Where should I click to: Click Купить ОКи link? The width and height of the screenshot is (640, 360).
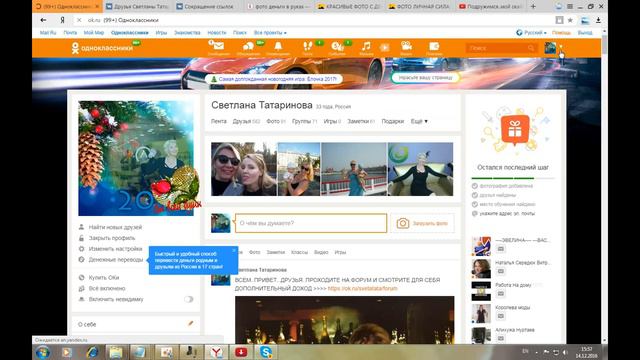[104, 278]
